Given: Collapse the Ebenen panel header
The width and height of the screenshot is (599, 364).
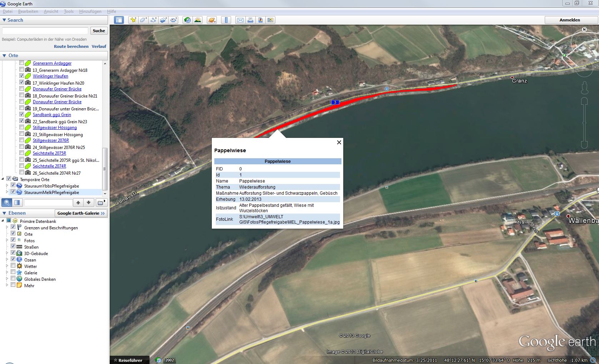Looking at the screenshot, I should [x=28, y=213].
